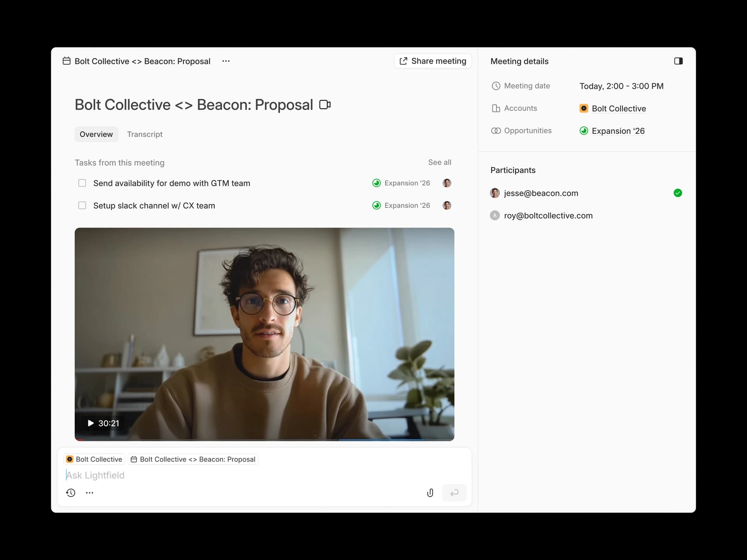Click the Bolt Collective account icon in Meeting details
Image resolution: width=747 pixels, height=560 pixels.
pyautogui.click(x=584, y=108)
